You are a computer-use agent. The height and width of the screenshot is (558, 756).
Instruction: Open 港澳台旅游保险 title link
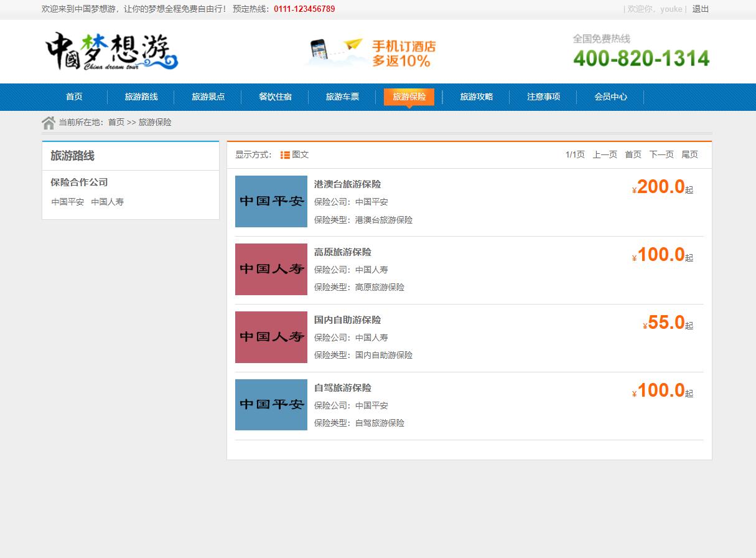tap(347, 184)
